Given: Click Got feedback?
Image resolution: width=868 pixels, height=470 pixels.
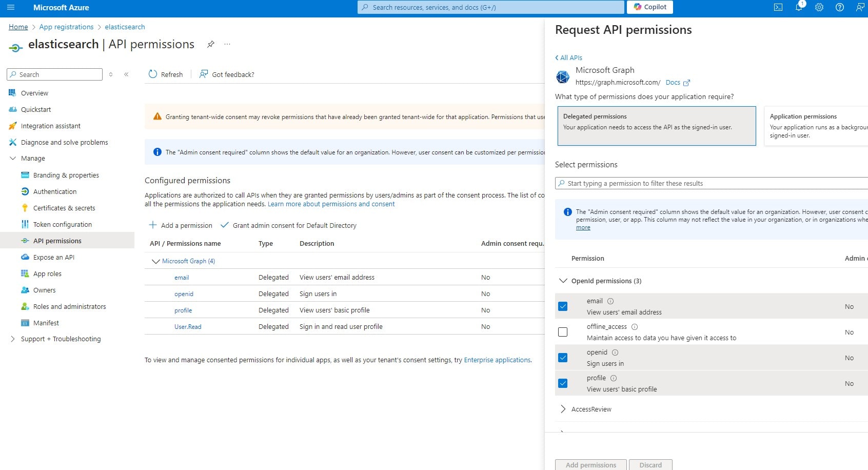Looking at the screenshot, I should [x=227, y=74].
